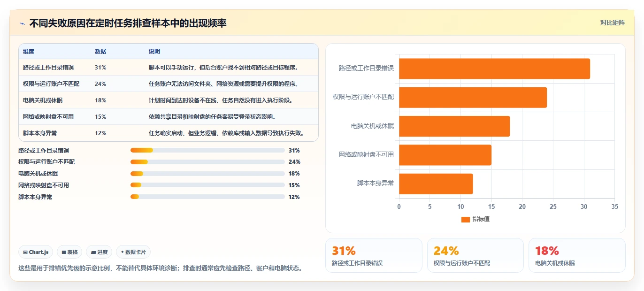Viewport: 644px width, 291px height.
Task: Click the 数据 column header
Action: [100, 52]
